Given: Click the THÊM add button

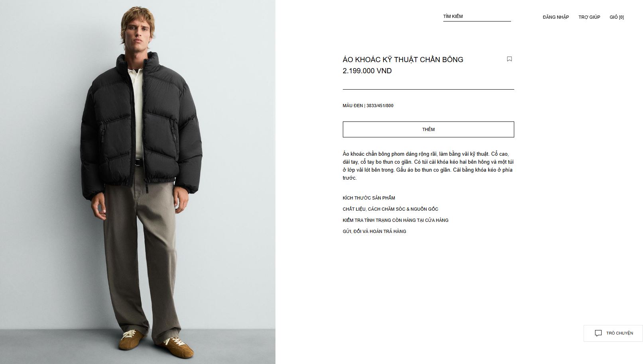Looking at the screenshot, I should point(428,129).
